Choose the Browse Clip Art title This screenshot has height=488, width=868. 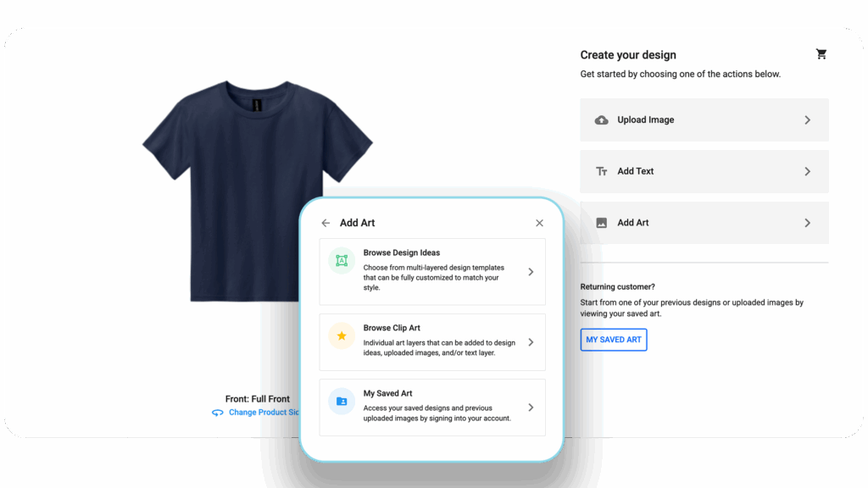pos(392,328)
